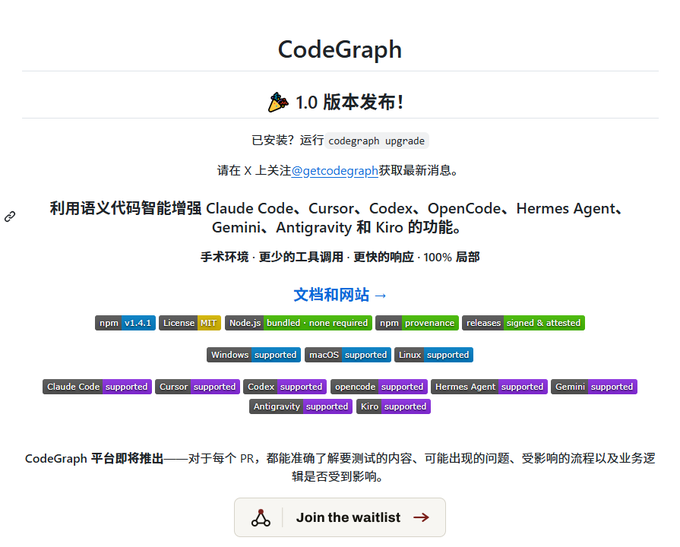
Task: Click the Cursor supported badge
Action: [197, 387]
